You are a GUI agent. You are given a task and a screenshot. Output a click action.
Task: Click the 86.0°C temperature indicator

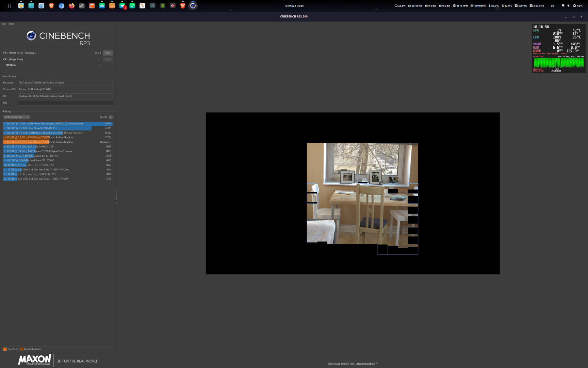[493, 6]
